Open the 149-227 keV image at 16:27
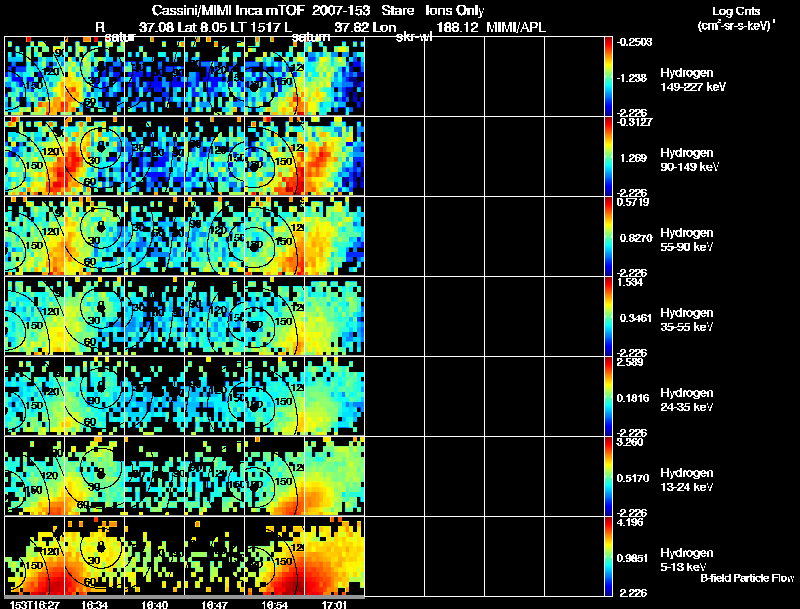Image resolution: width=800 pixels, height=609 pixels. (x=35, y=76)
